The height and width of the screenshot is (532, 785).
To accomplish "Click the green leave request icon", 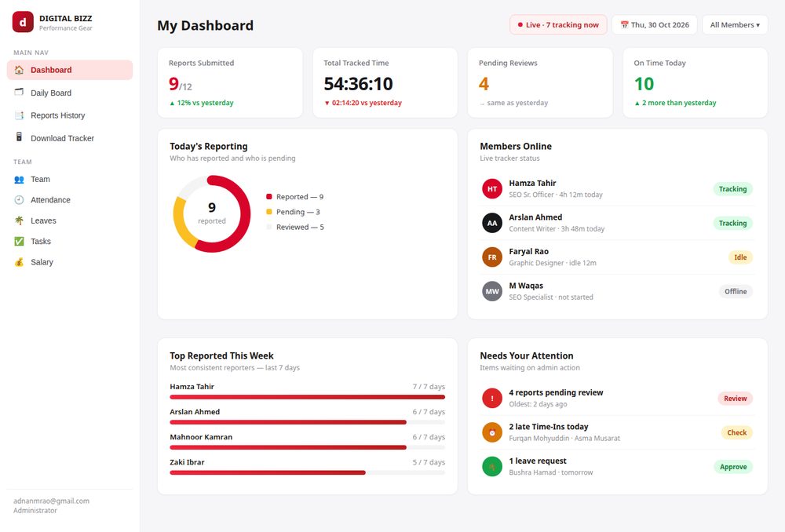I will pyautogui.click(x=492, y=466).
